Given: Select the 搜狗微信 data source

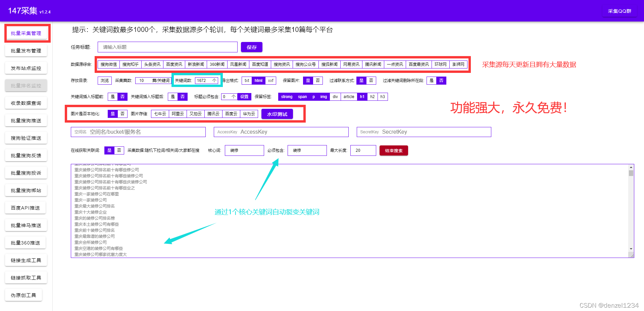Looking at the screenshot, I should pyautogui.click(x=108, y=64).
